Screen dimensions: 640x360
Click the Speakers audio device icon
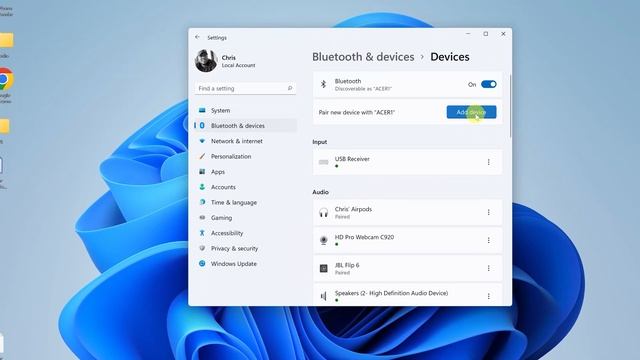[x=323, y=296]
